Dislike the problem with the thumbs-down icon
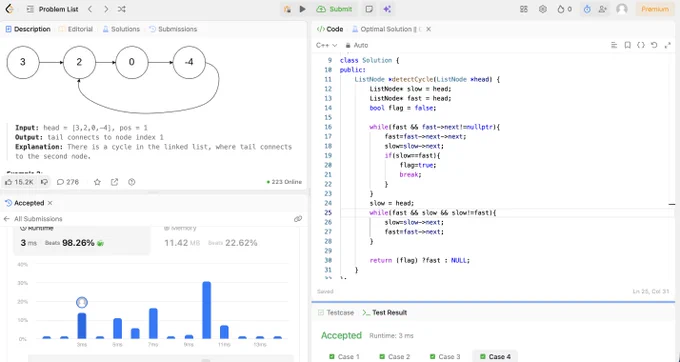Image resolution: width=680 pixels, height=362 pixels. click(x=44, y=182)
